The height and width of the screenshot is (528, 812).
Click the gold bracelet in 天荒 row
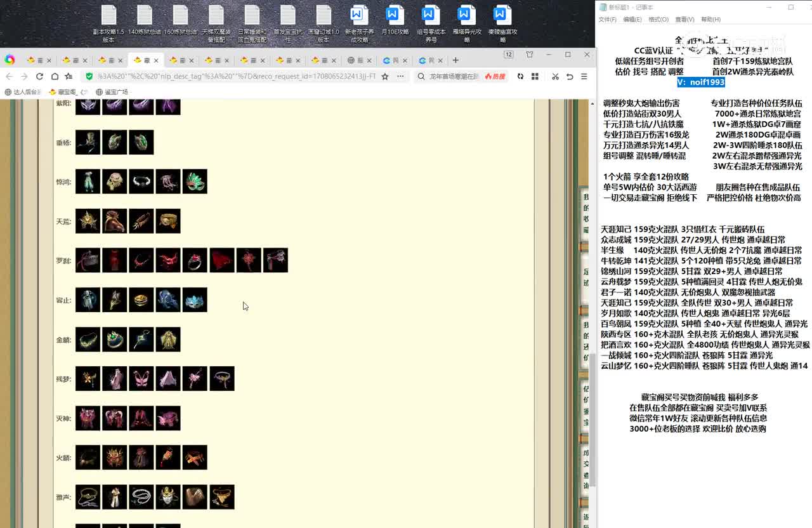[x=168, y=221]
